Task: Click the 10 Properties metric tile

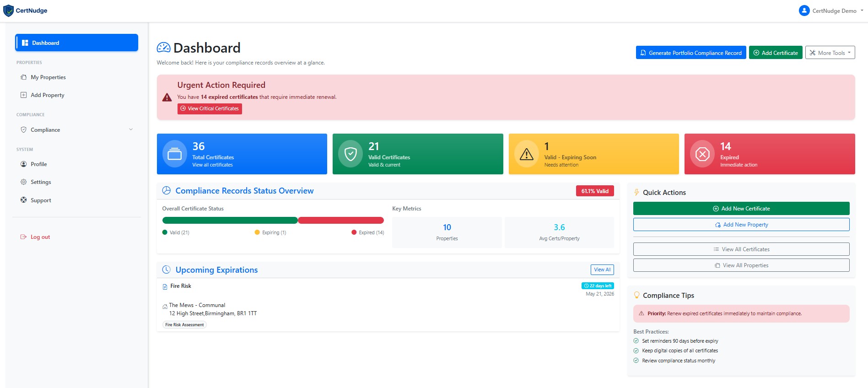Action: point(447,232)
